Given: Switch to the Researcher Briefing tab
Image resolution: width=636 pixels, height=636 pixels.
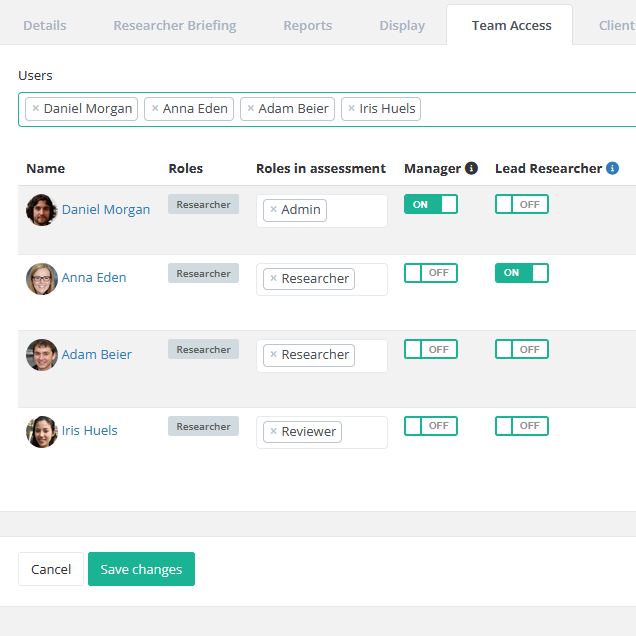Looking at the screenshot, I should point(174,25).
